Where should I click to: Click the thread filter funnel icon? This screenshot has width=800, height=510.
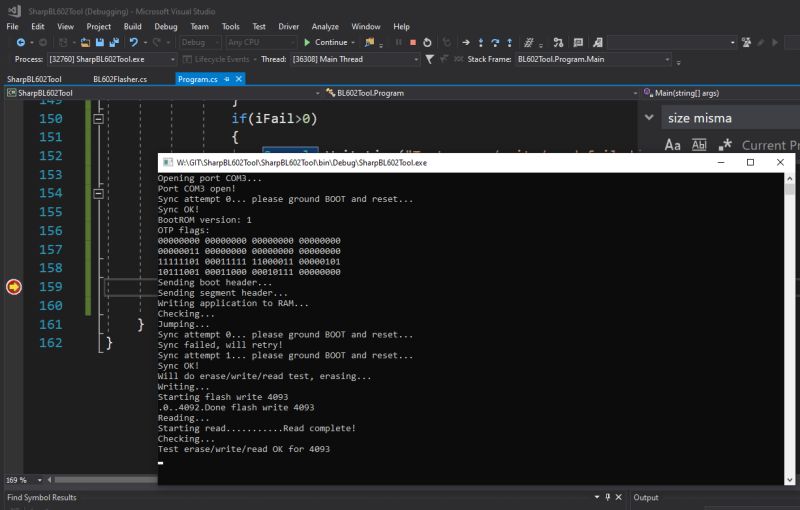point(430,59)
